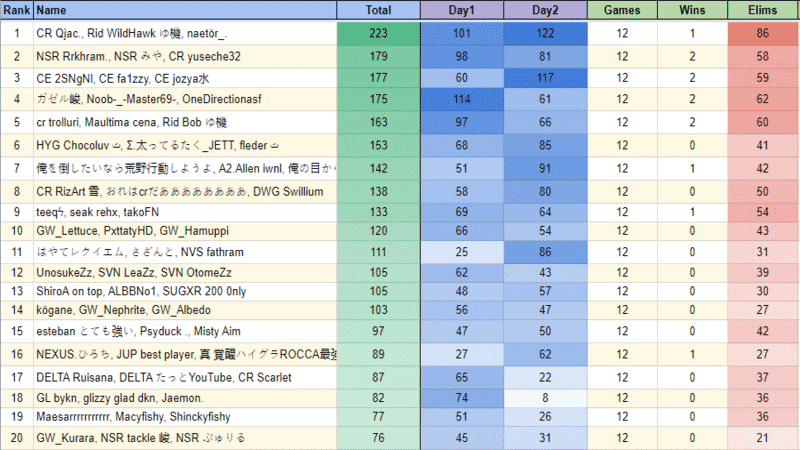The width and height of the screenshot is (800, 450).
Task: Click the Games column header
Action: (x=622, y=10)
